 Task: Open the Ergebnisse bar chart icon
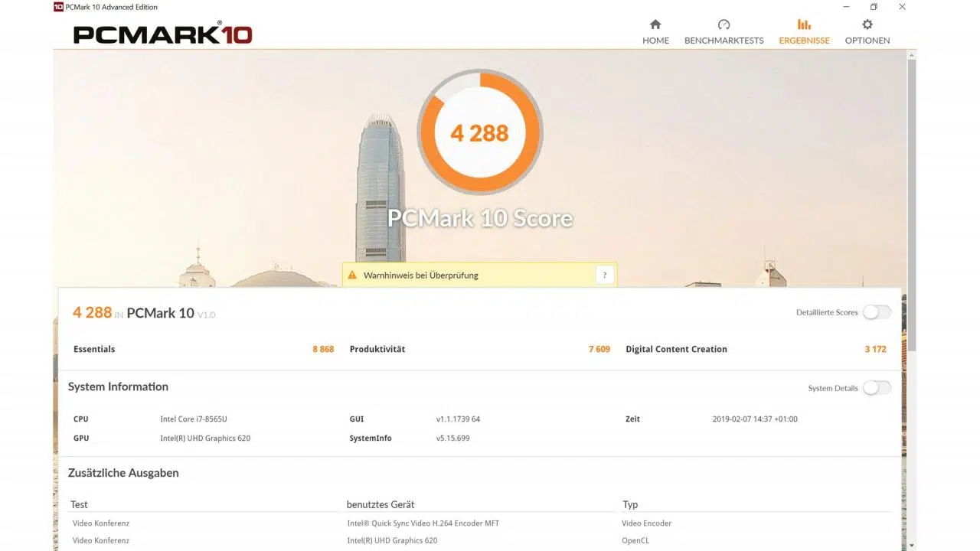(x=804, y=24)
